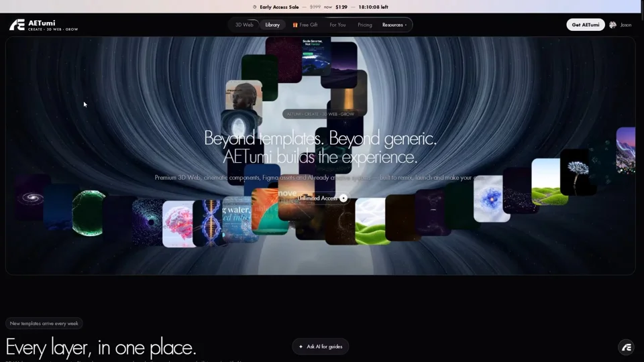Click the $129 sale price text
644x362 pixels.
[341, 7]
